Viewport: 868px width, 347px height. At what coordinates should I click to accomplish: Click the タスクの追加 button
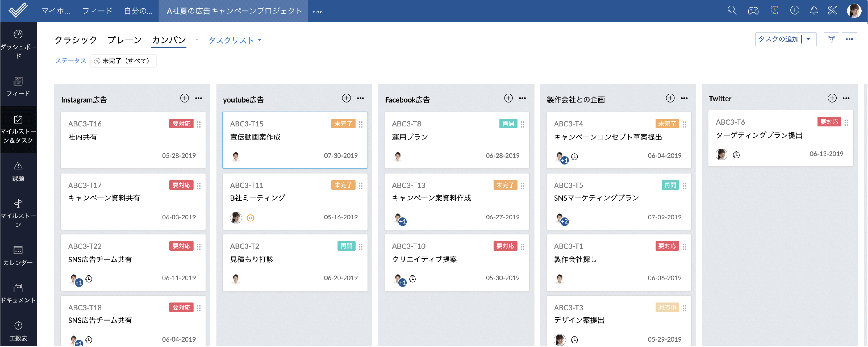pos(778,39)
